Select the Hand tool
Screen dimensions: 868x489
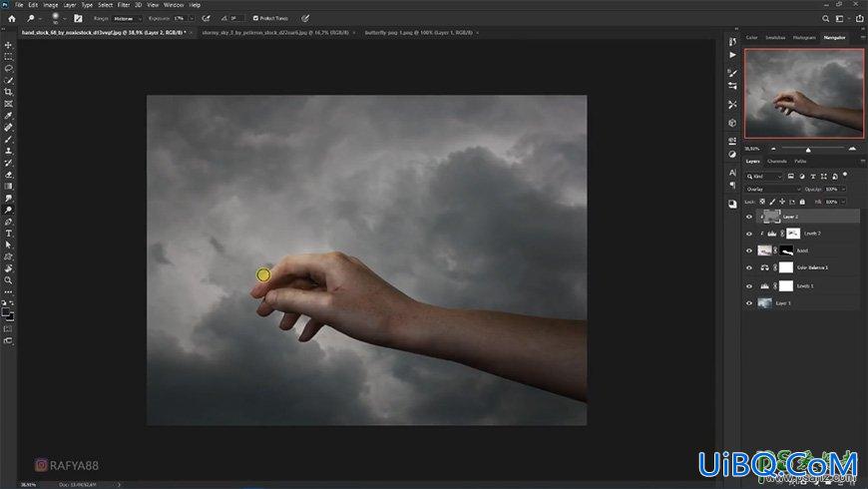tap(8, 268)
